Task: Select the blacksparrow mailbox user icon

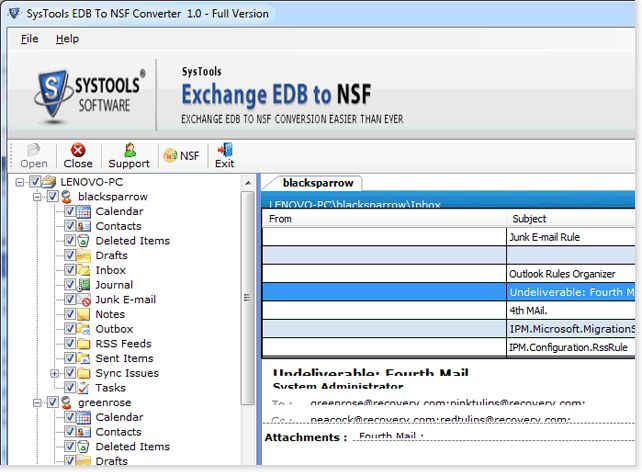Action: pyautogui.click(x=67, y=197)
